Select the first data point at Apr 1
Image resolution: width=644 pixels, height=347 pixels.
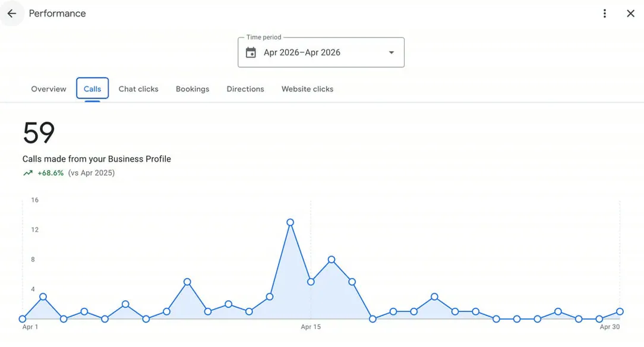tap(23, 319)
